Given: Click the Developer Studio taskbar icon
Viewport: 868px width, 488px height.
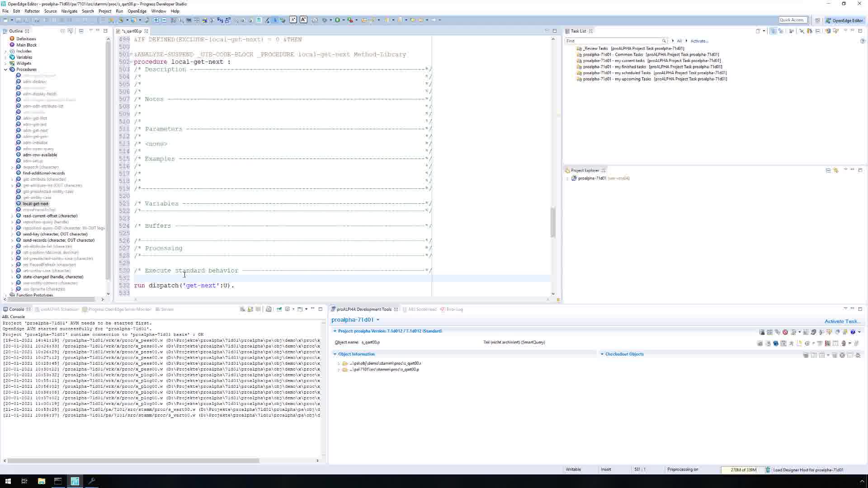Looking at the screenshot, I should point(75,481).
